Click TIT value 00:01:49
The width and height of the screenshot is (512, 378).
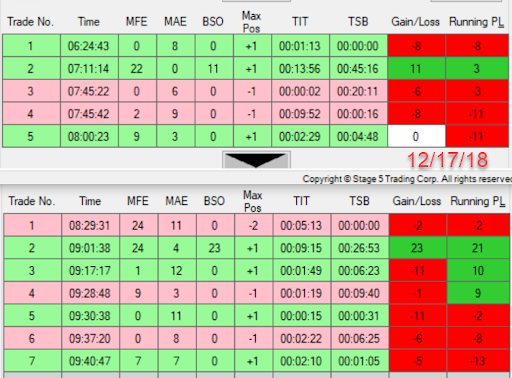click(x=302, y=271)
